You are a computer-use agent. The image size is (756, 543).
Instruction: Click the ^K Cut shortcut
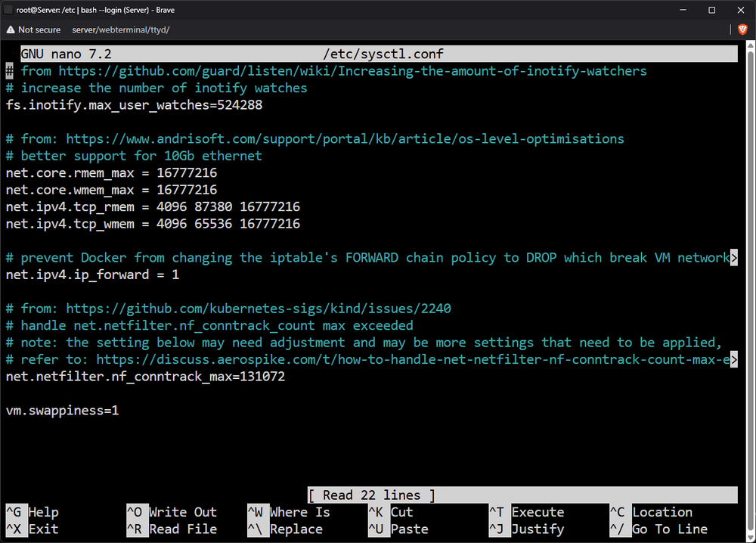tap(391, 512)
